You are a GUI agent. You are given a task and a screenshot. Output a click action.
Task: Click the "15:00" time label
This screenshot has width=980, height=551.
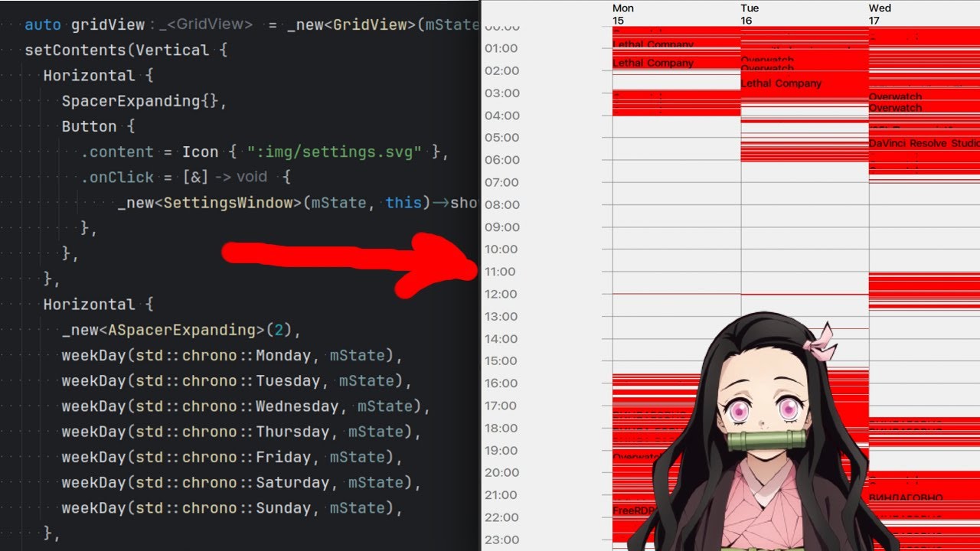tap(501, 360)
